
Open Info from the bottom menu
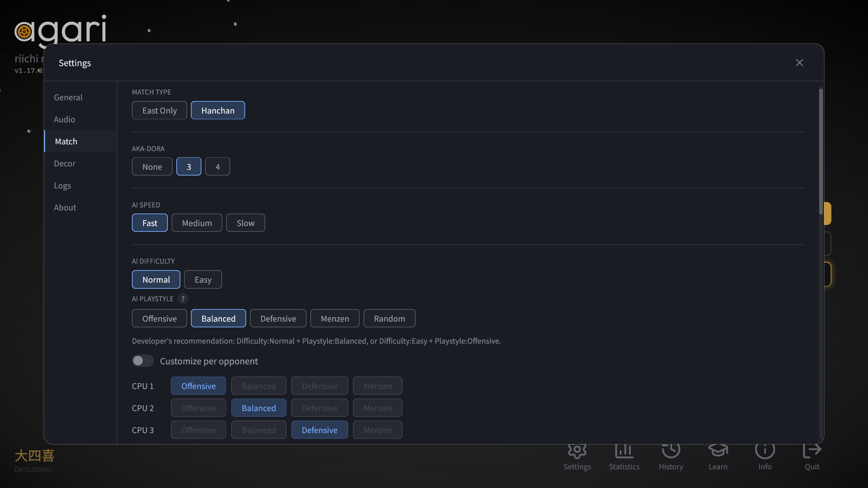[x=765, y=457]
